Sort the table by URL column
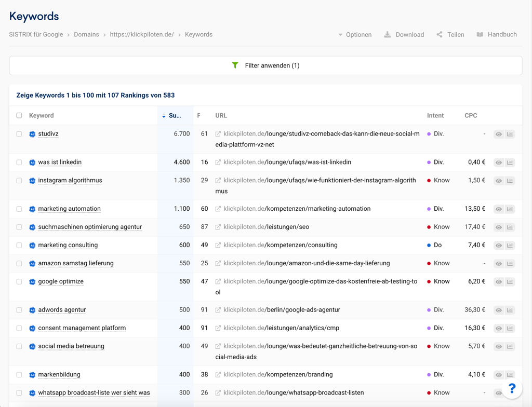The height and width of the screenshot is (407, 532). (221, 116)
